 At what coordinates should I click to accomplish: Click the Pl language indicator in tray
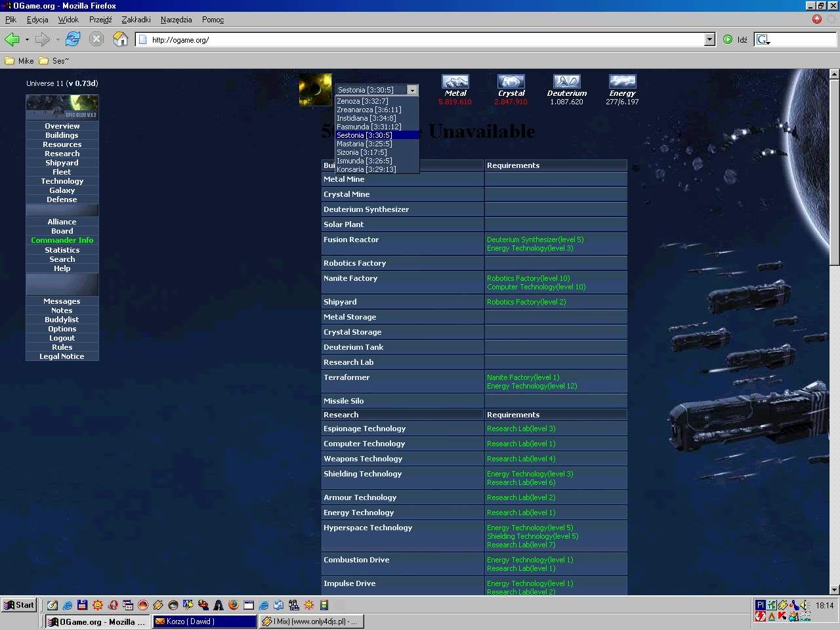pyautogui.click(x=761, y=604)
